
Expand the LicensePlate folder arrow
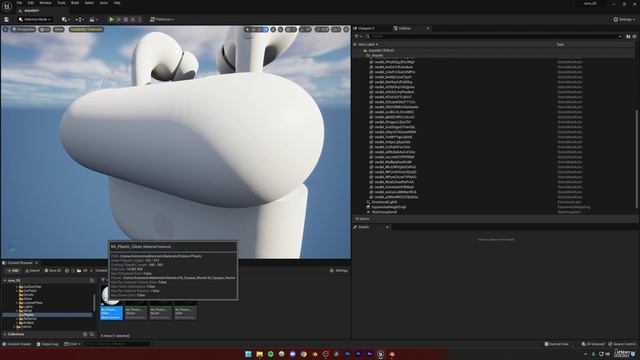17,303
